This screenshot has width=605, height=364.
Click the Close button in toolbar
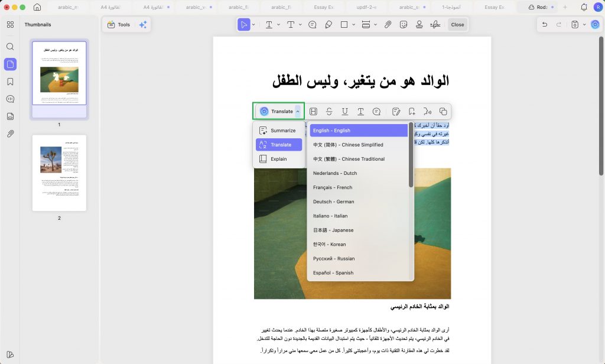tap(458, 24)
